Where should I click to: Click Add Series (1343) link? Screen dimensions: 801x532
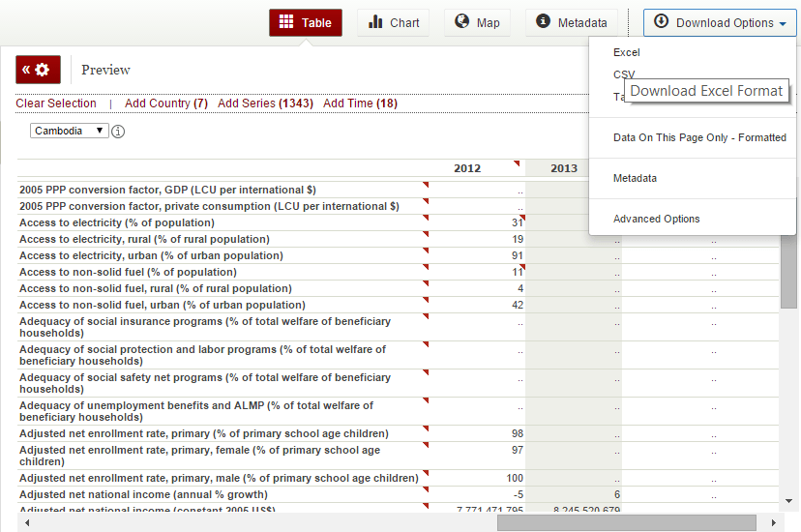click(x=265, y=103)
